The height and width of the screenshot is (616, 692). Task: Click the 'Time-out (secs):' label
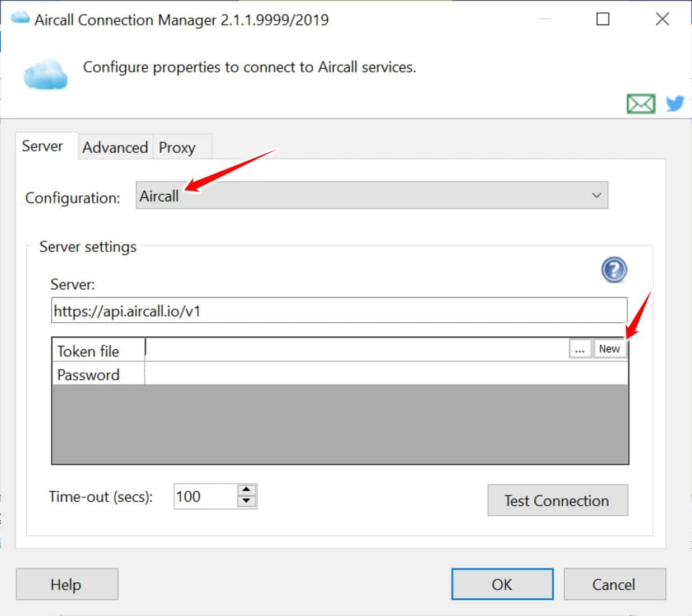[x=101, y=497]
